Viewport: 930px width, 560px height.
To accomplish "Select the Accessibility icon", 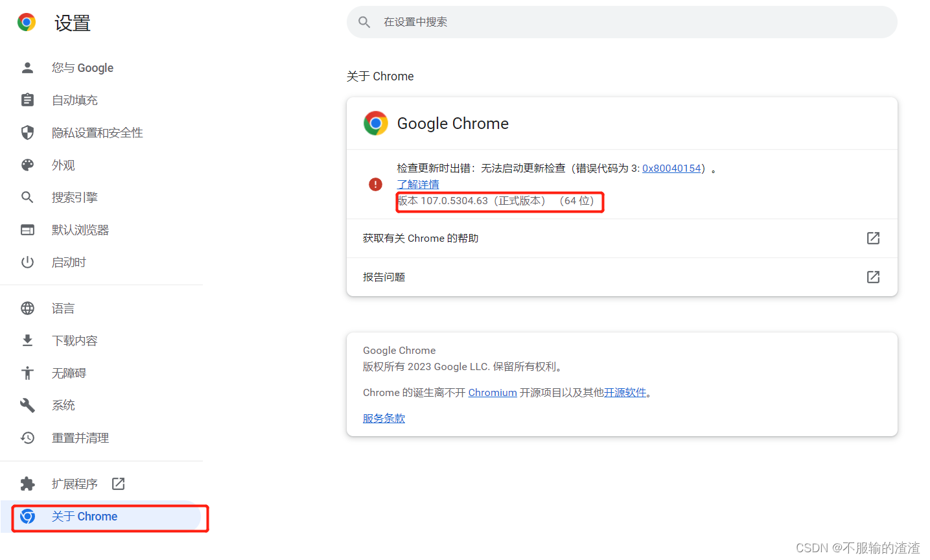I will 27,373.
